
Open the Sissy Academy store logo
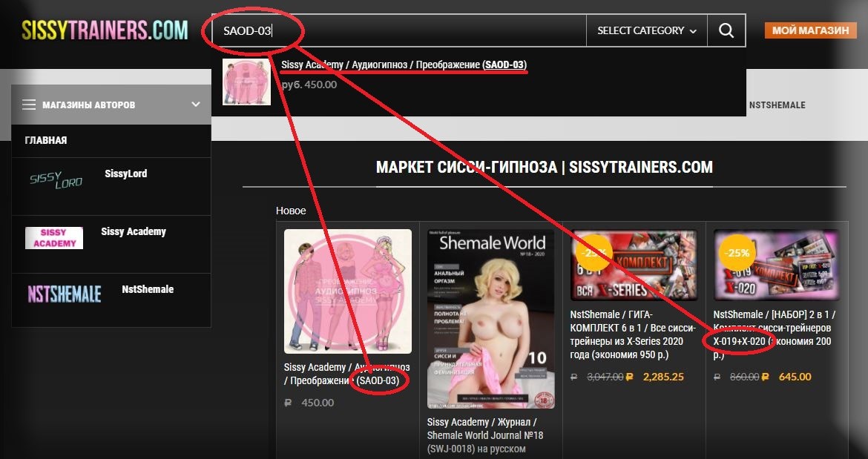pos(54,238)
